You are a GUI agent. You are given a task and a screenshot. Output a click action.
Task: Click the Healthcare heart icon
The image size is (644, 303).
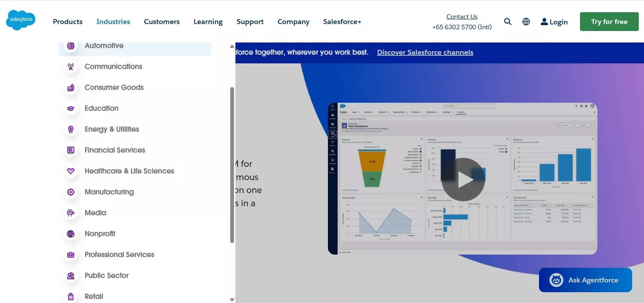coord(71,171)
